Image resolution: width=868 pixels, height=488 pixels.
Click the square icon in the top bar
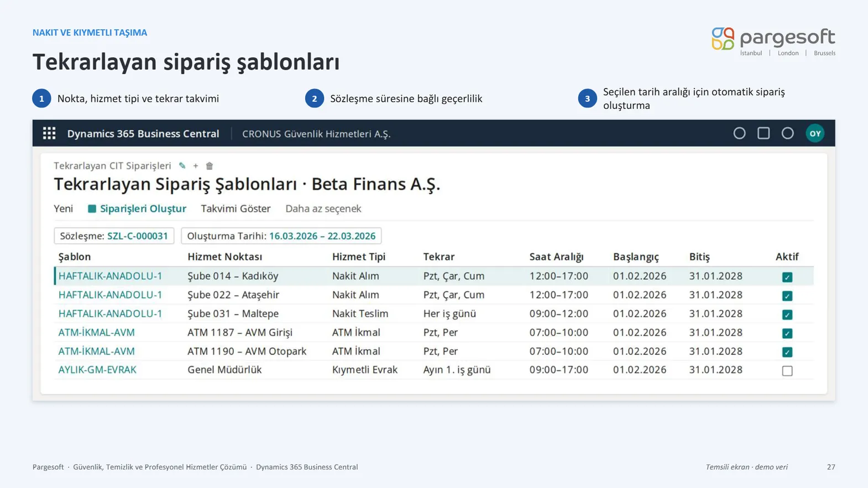[x=764, y=133]
